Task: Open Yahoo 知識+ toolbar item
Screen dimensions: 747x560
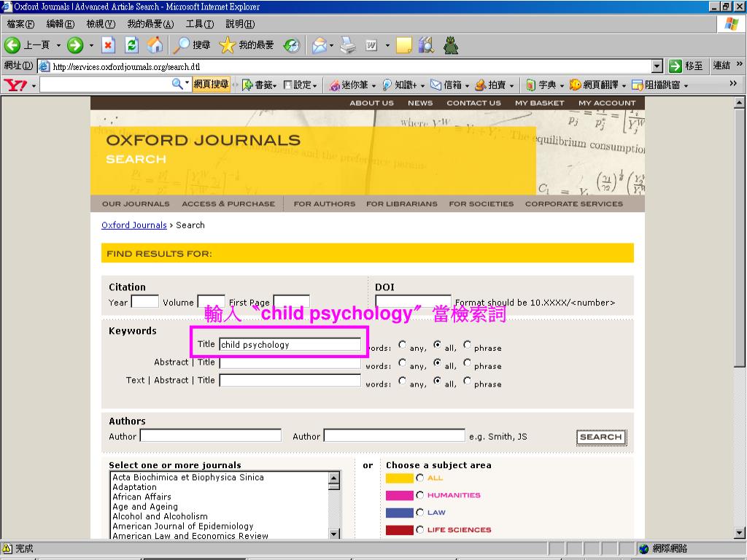Action: click(x=403, y=85)
